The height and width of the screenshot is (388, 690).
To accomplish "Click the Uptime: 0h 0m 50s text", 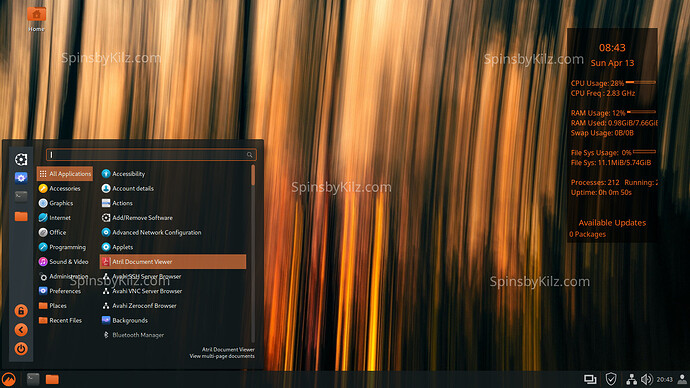I will click(x=601, y=192).
